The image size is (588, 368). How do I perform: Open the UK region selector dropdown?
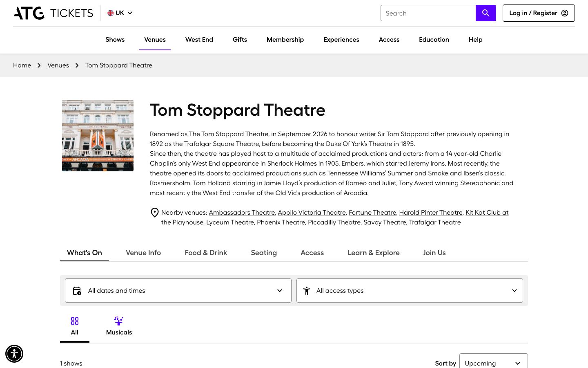120,13
